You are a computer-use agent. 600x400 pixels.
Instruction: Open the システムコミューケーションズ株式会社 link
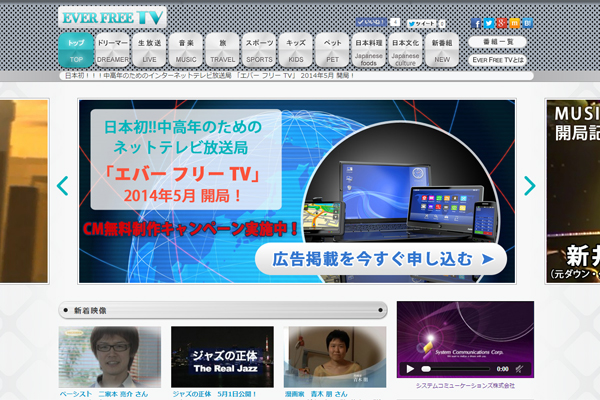coord(465,386)
